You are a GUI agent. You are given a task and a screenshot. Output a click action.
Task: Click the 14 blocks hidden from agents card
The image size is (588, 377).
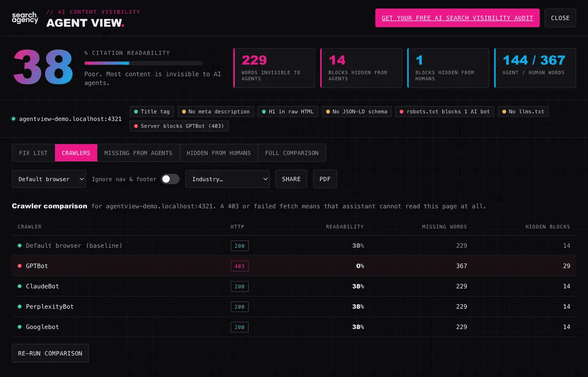[361, 68]
